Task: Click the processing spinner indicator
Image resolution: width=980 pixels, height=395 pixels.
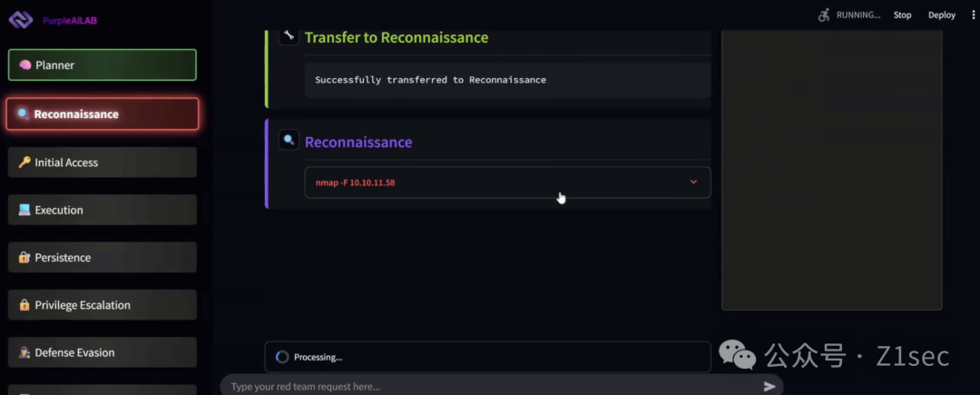Action: [x=281, y=357]
